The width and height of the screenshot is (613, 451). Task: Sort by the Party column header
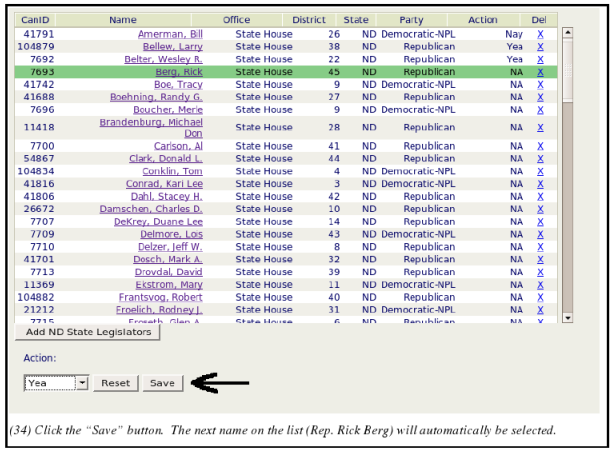(411, 20)
